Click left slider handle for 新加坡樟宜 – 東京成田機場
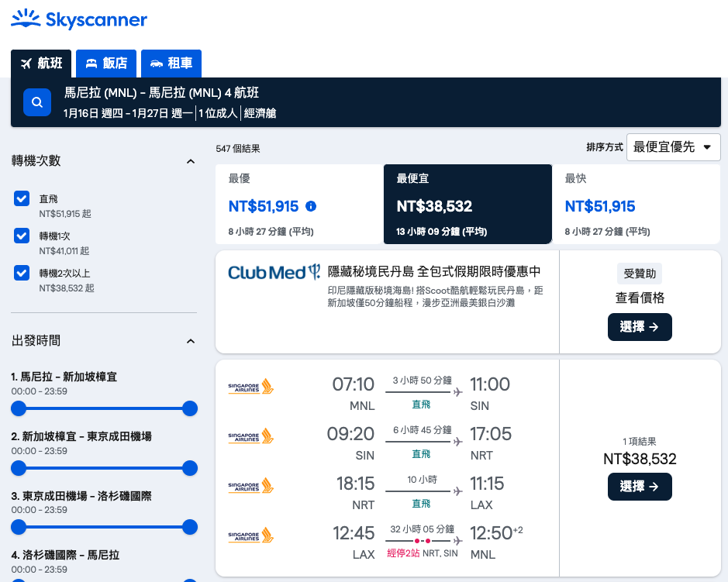This screenshot has height=582, width=728. pos(19,468)
